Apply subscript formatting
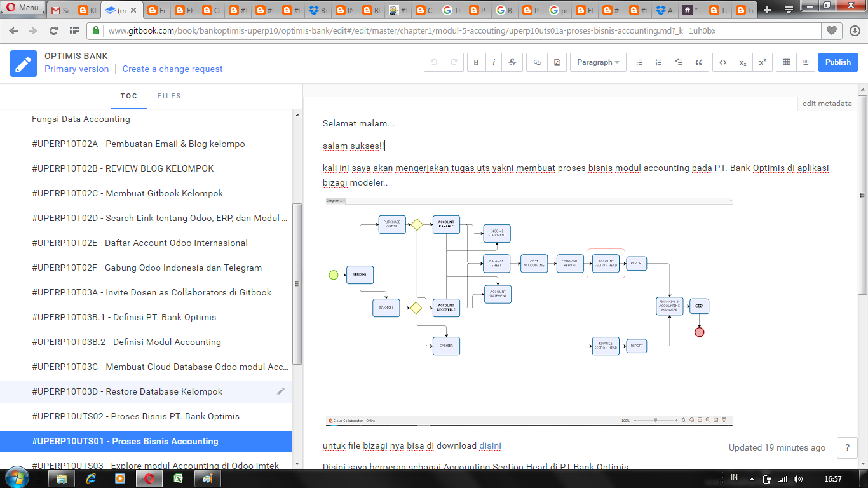Screen dimensions: 868x488 742,62
